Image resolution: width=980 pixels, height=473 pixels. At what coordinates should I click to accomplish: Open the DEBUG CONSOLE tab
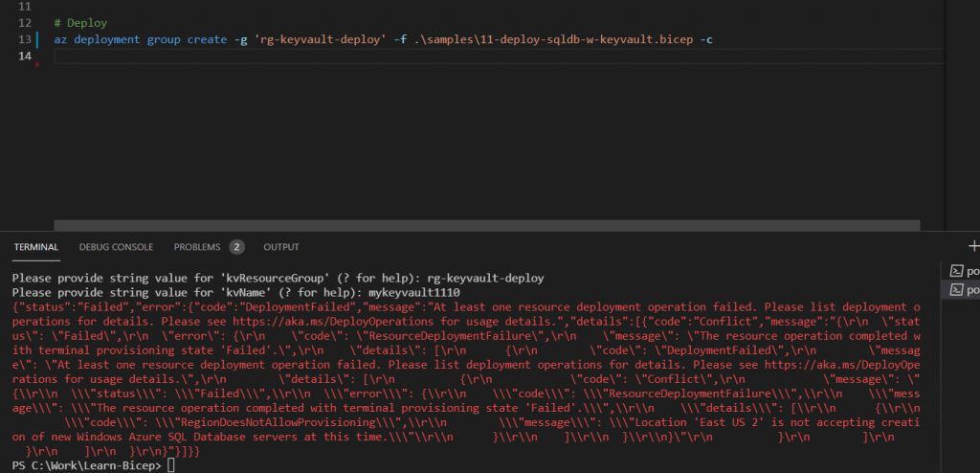point(116,247)
